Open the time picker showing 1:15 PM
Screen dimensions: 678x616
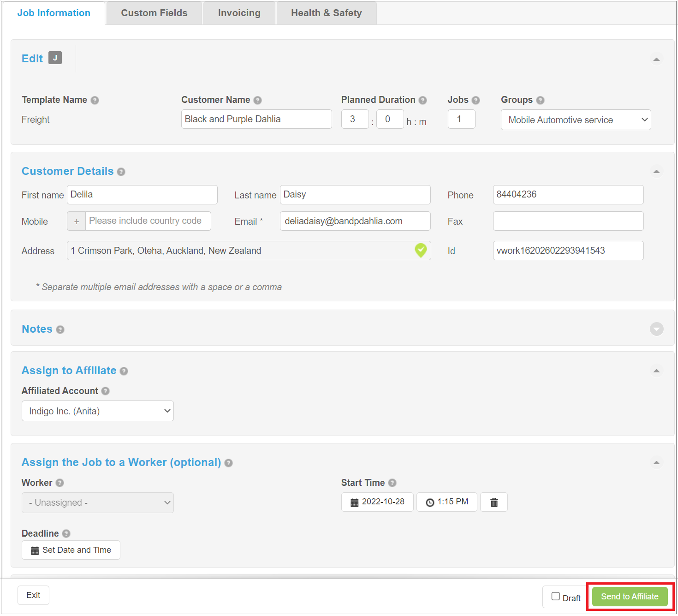(x=446, y=502)
